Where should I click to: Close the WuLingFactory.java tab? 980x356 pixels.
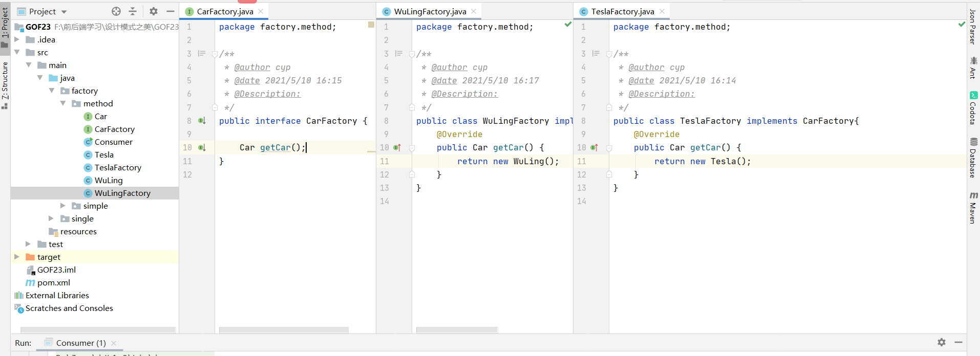tap(474, 11)
